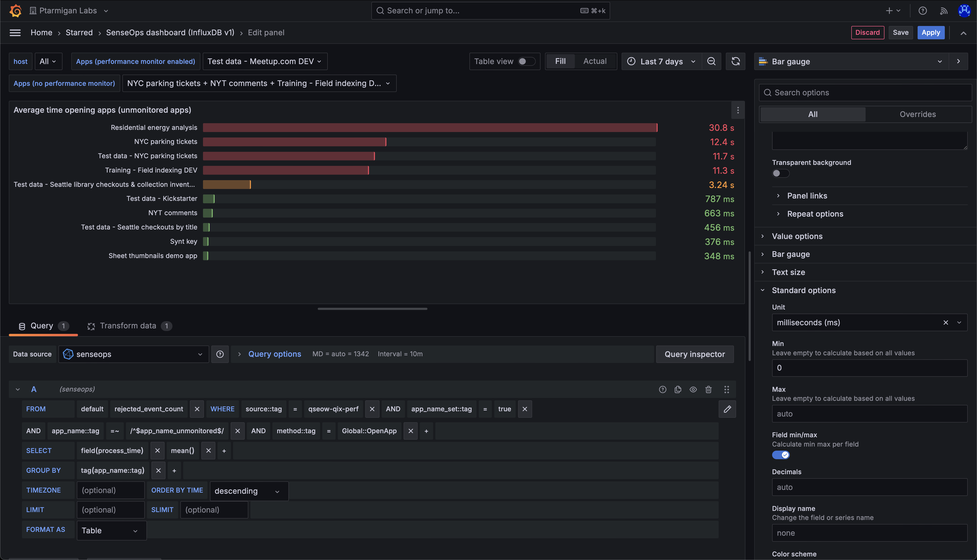Open the milliseconds unit dropdown
Viewport: 977px width, 560px height.
click(959, 322)
